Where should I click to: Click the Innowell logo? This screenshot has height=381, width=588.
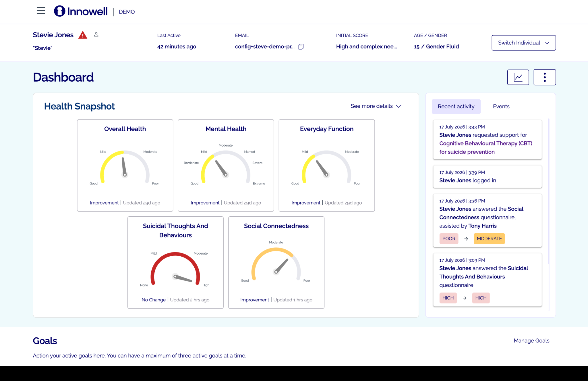coord(81,11)
